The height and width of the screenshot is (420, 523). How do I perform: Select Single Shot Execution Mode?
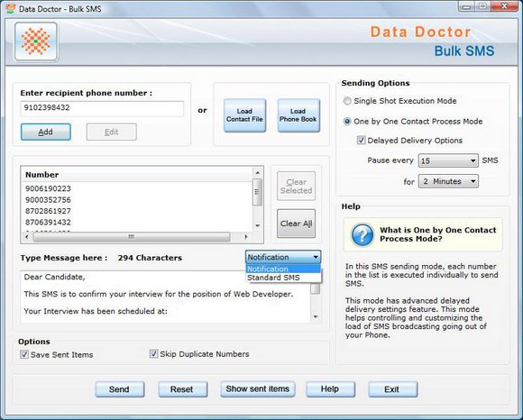[347, 101]
